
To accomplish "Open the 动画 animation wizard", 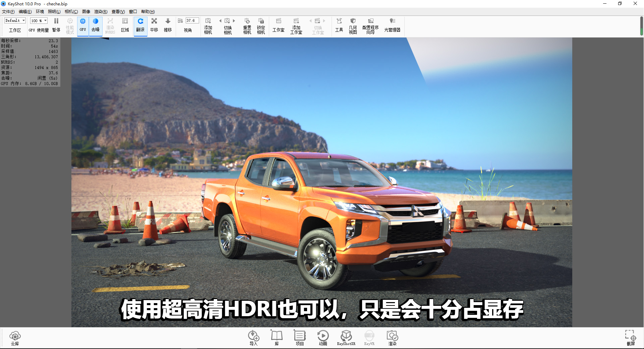I will pos(323,338).
